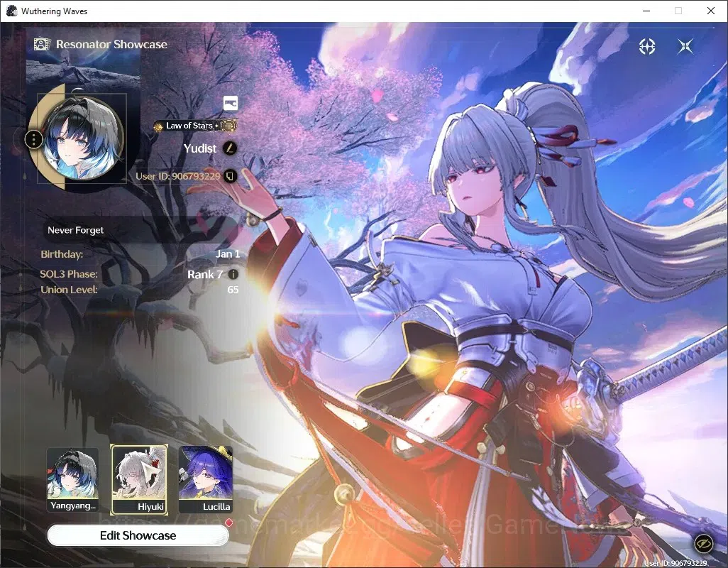Minimize the Wuthering Waves window
Screen dimensions: 728x568
pyautogui.click(x=646, y=11)
